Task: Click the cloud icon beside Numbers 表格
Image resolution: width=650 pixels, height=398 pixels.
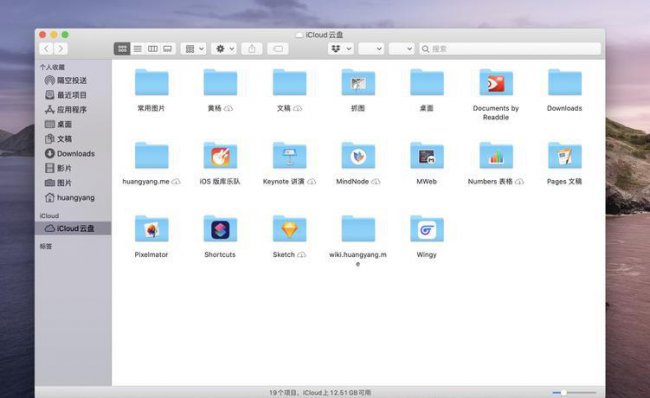Action: pos(519,182)
